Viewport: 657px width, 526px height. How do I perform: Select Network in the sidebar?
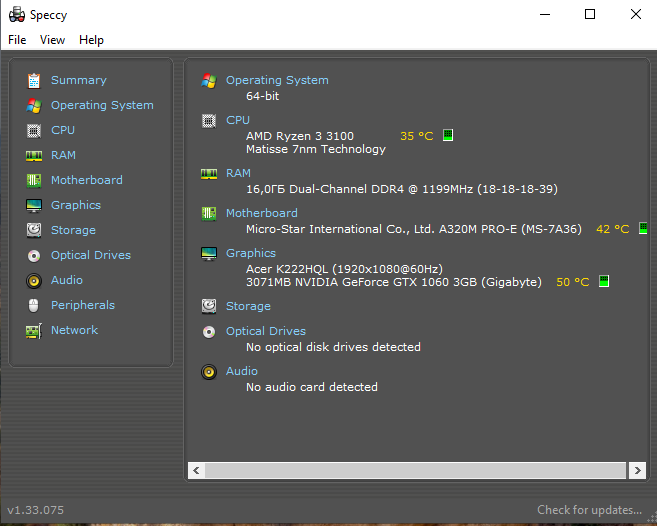pyautogui.click(x=75, y=330)
